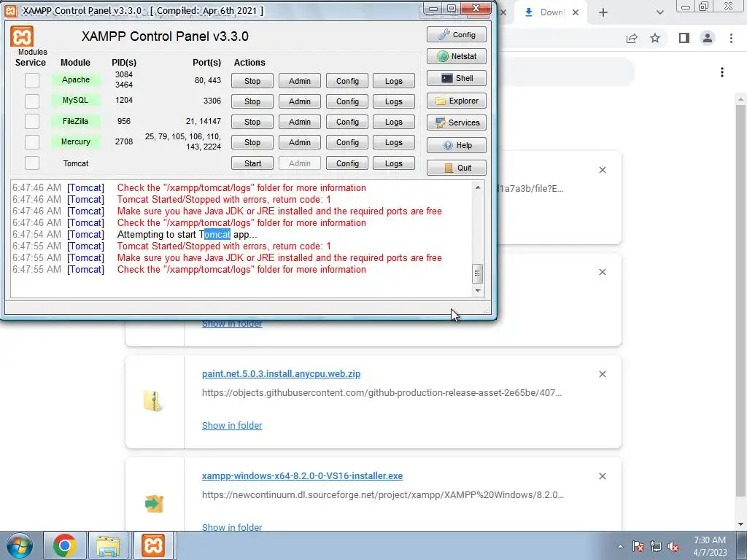The image size is (747, 560).
Task: Open Windows Explorer from the taskbar
Action: click(x=108, y=545)
